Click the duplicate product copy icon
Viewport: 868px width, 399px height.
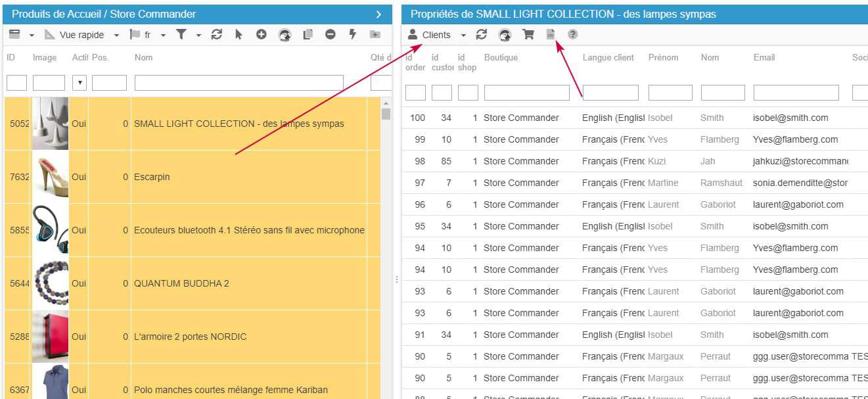pos(308,35)
